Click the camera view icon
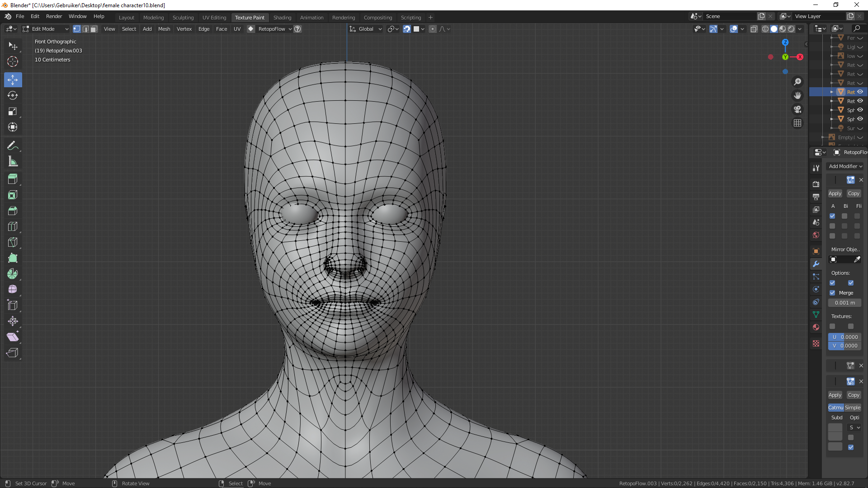 click(x=797, y=109)
